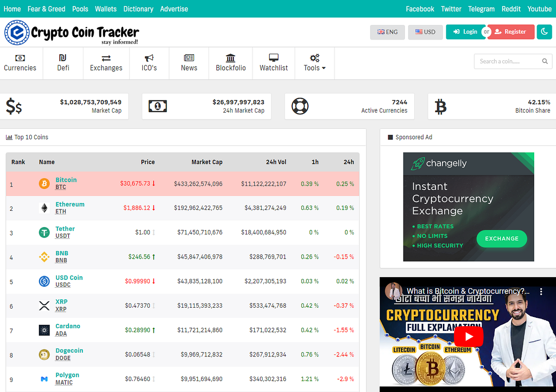
Task: Visit the Youtube link
Action: point(540,9)
